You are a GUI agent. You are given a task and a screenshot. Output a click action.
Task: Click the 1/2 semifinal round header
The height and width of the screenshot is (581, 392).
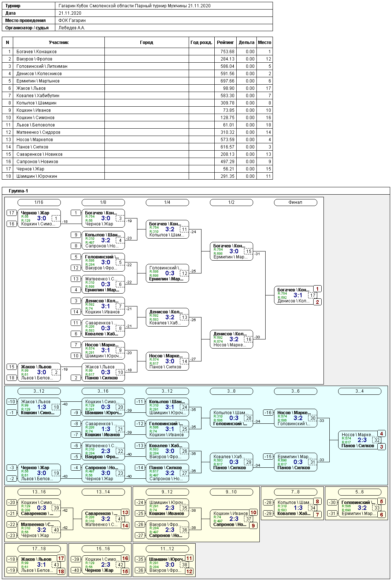click(x=231, y=202)
